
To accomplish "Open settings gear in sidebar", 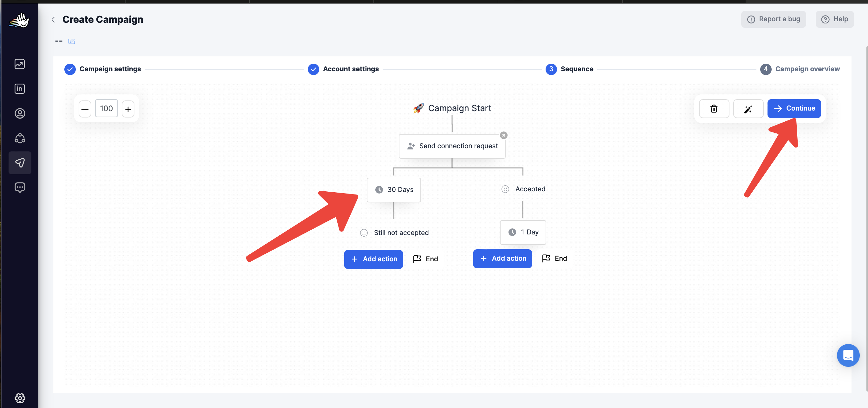I will click(20, 398).
